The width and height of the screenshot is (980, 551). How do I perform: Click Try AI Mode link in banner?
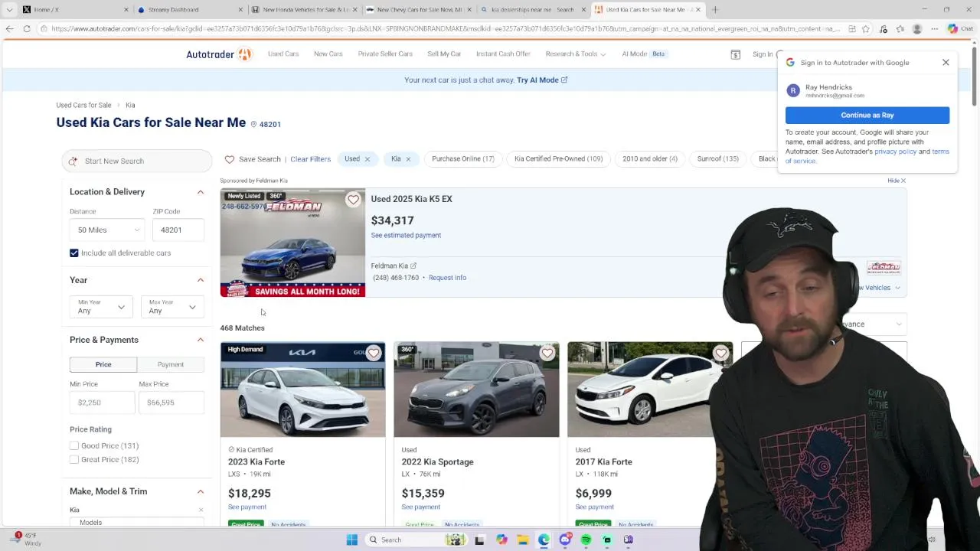click(542, 80)
